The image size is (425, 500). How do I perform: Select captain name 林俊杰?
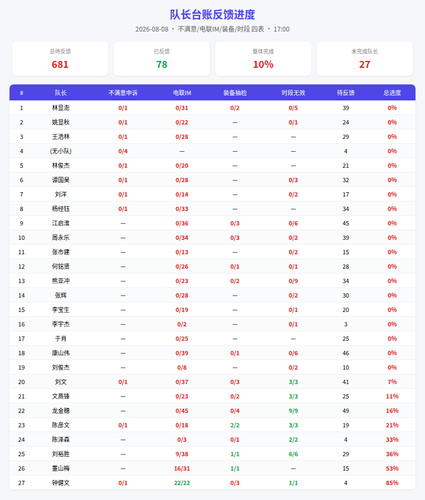tap(61, 166)
